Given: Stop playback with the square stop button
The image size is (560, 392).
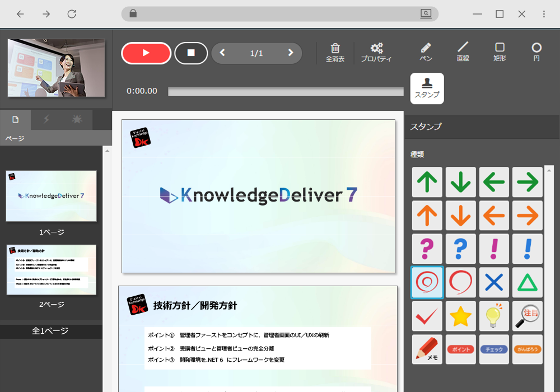Looking at the screenshot, I should coord(191,53).
